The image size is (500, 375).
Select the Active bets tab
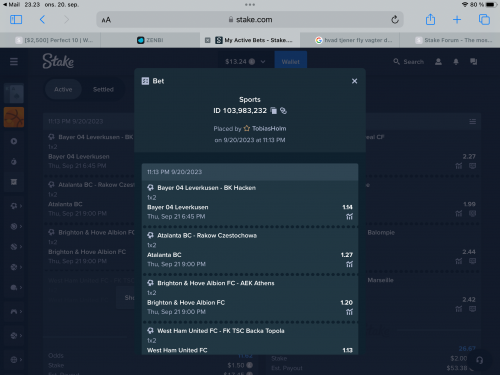[x=63, y=89]
